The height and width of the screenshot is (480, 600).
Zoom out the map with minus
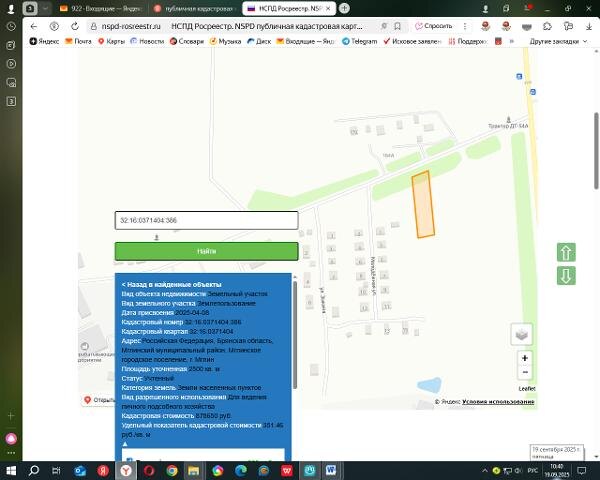click(x=525, y=372)
